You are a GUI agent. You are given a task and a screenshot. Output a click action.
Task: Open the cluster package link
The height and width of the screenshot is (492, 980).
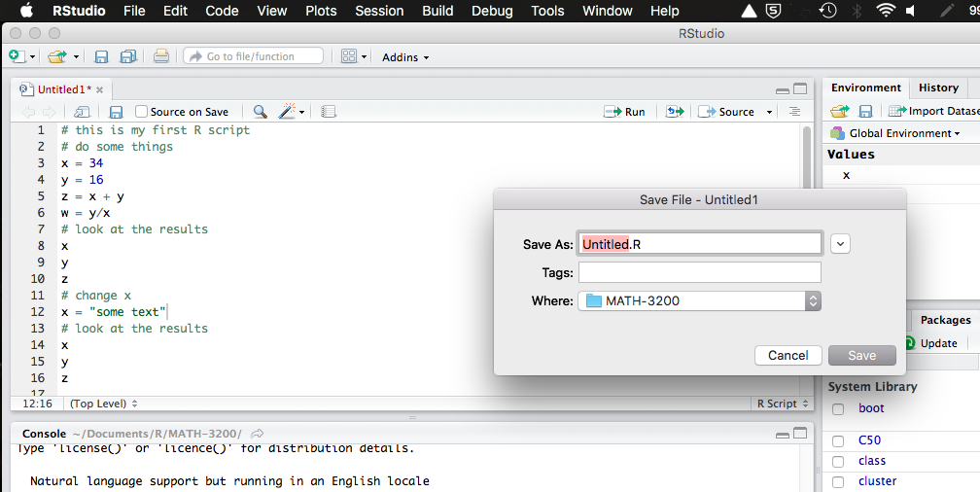pos(877,480)
